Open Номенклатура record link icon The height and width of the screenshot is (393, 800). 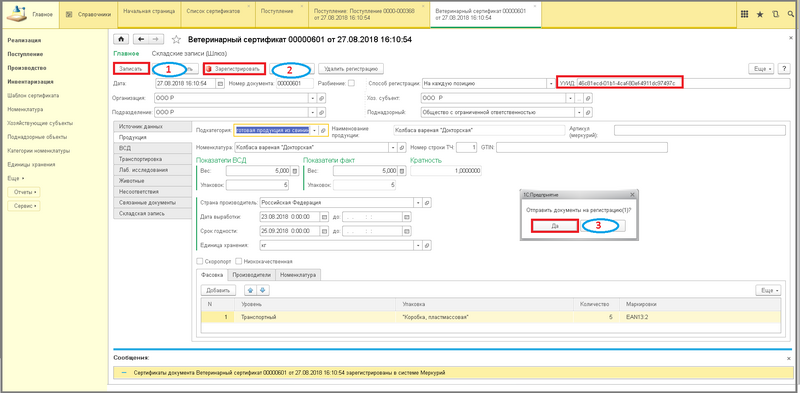(x=402, y=148)
